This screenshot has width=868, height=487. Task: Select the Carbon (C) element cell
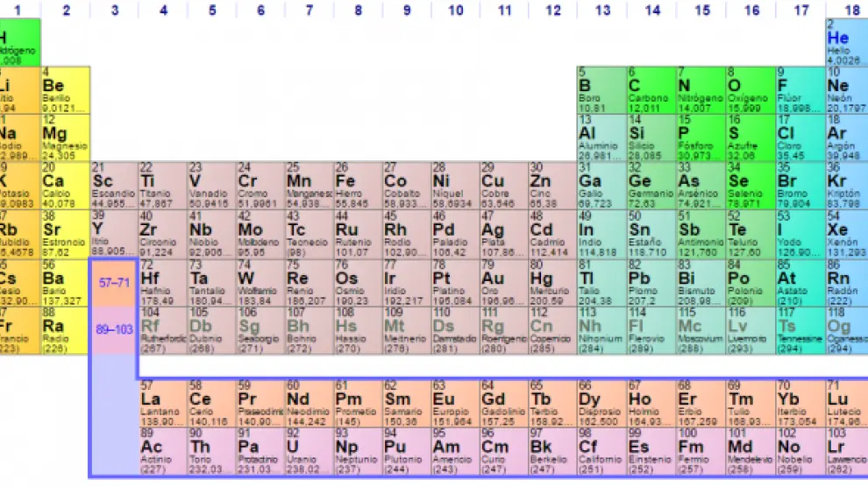click(650, 89)
